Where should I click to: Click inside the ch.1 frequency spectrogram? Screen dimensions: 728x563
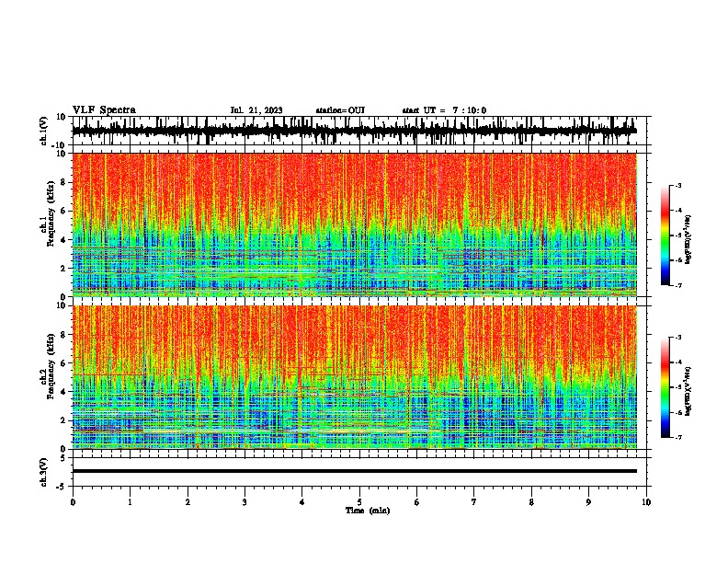pos(354,224)
